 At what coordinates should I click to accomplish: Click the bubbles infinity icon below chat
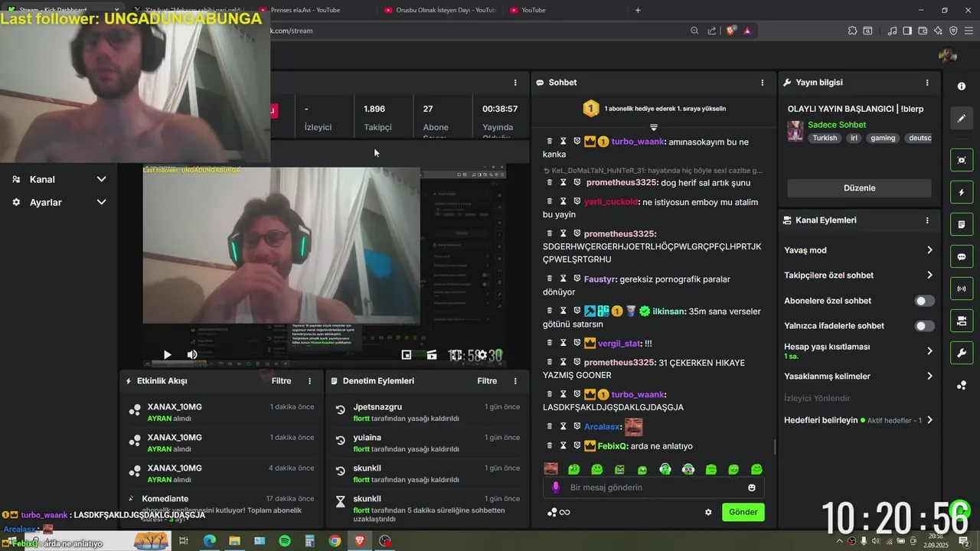(559, 512)
